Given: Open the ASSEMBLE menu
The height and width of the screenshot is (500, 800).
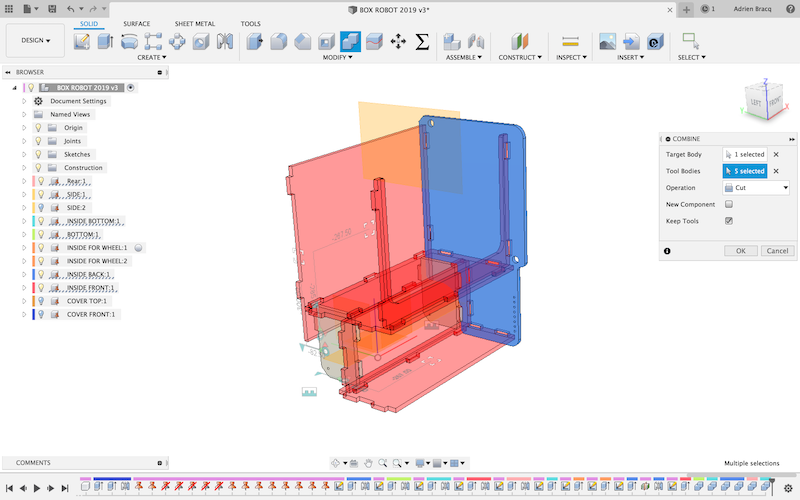Looking at the screenshot, I should tap(464, 58).
